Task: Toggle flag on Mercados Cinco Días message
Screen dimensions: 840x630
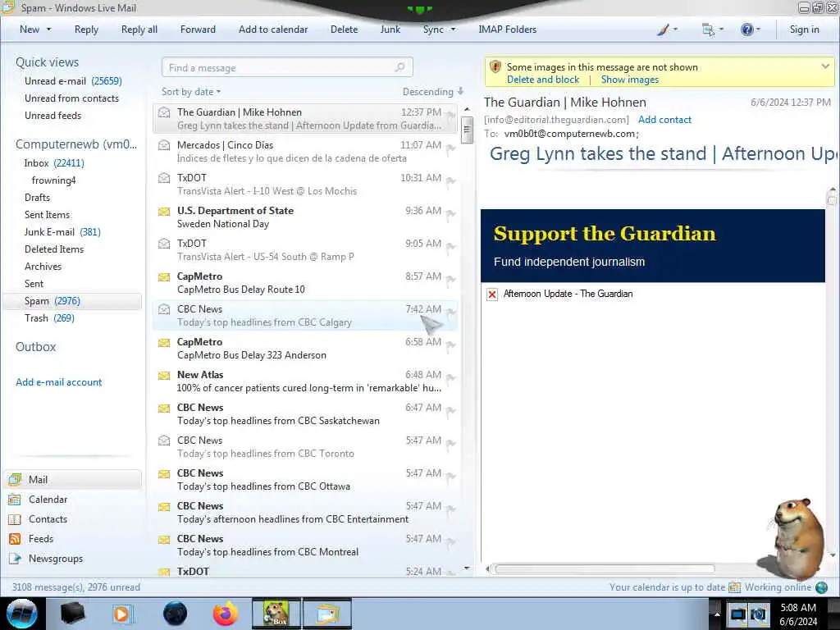Action: (451, 148)
